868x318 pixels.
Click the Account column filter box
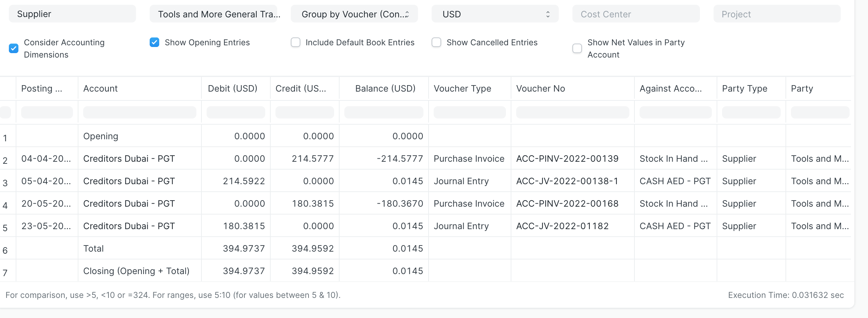pos(140,112)
